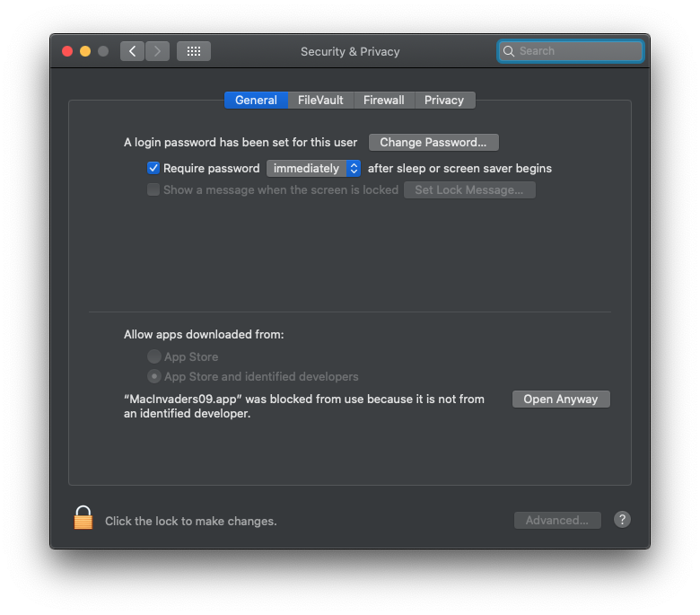Click Open Anyway for MacInvaders09.app
The image size is (700, 615).
(x=561, y=399)
